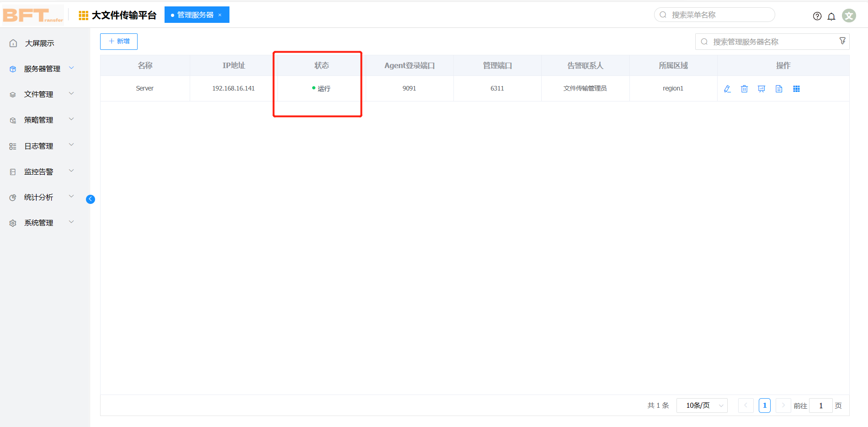Click the edit pencil icon for Server

tap(727, 89)
